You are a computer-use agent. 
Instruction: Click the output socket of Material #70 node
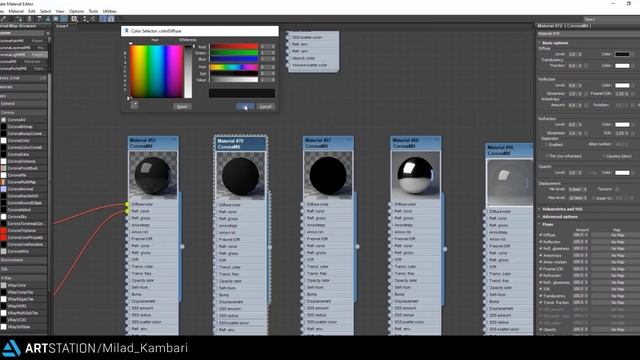point(269,247)
